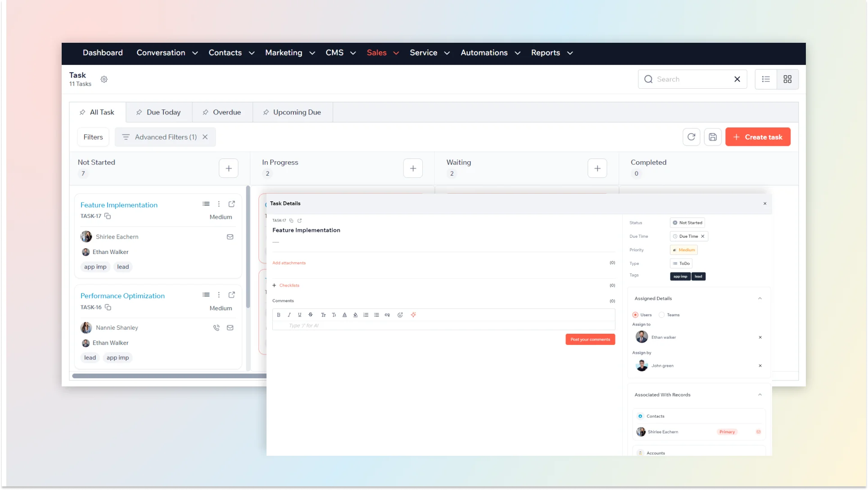The width and height of the screenshot is (868, 490).
Task: Switch to grid view icon
Action: pos(787,79)
